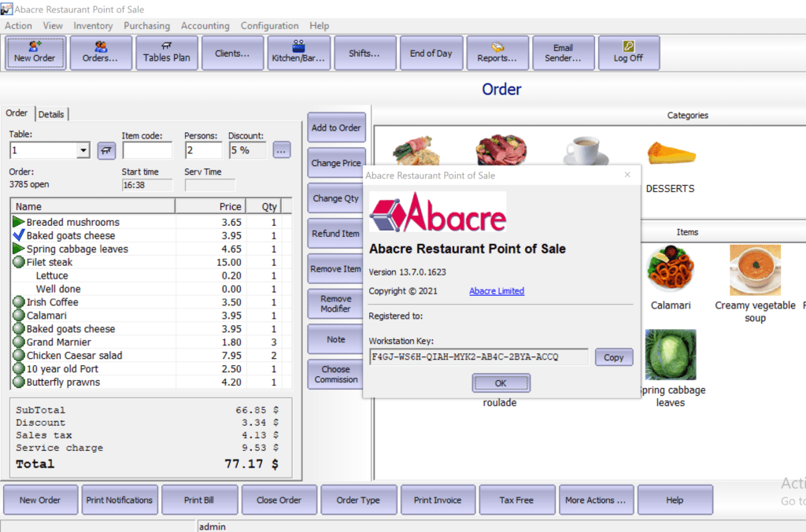Click the Log Off toolbar icon
Image resolution: width=806 pixels, height=532 pixels.
point(628,53)
